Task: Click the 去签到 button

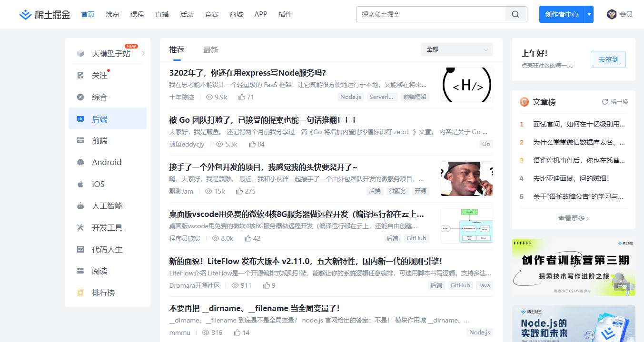Action: pos(608,59)
